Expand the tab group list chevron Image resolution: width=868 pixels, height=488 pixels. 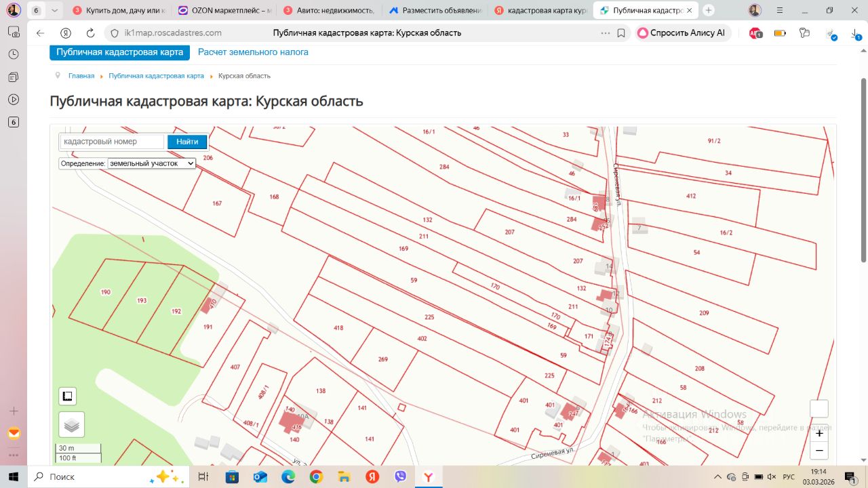pos(55,10)
